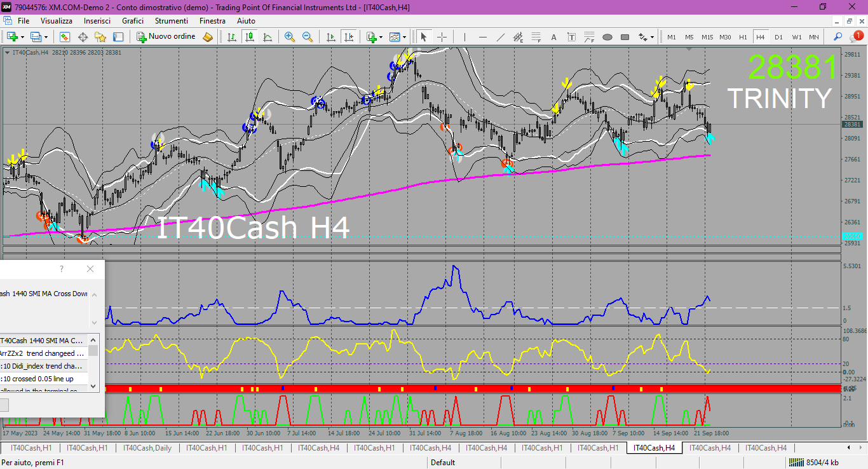Select the Fibonacci Arcs tool
This screenshot has height=469, width=868.
[x=589, y=37]
